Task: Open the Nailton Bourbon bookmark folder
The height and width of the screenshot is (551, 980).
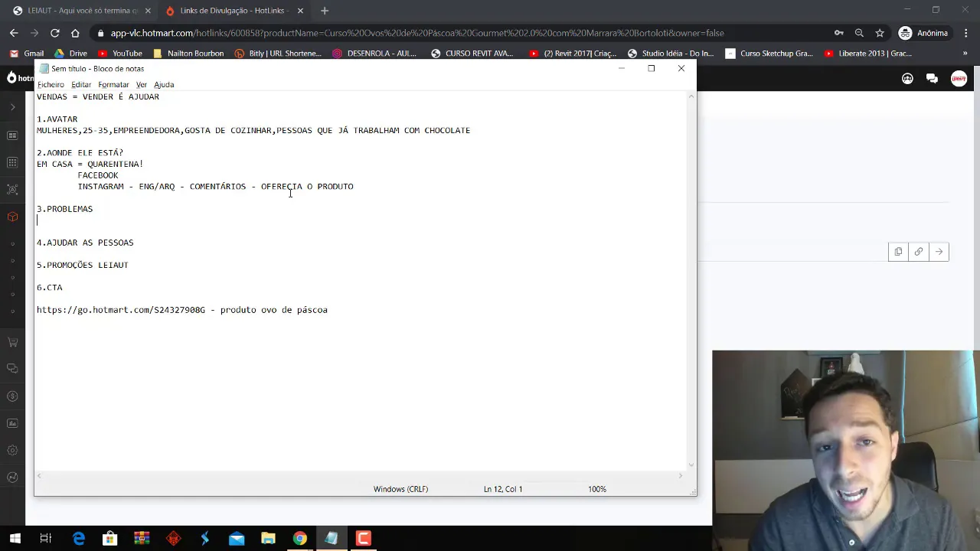Action: 188,54
